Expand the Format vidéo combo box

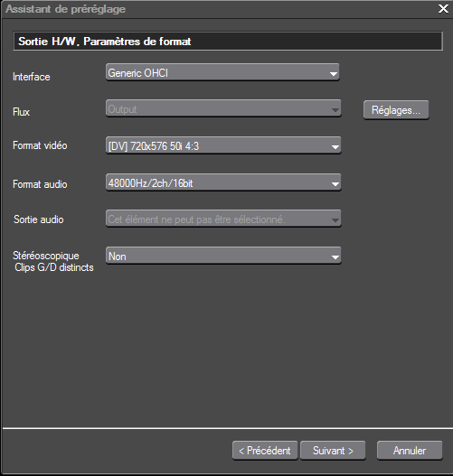[x=223, y=145]
